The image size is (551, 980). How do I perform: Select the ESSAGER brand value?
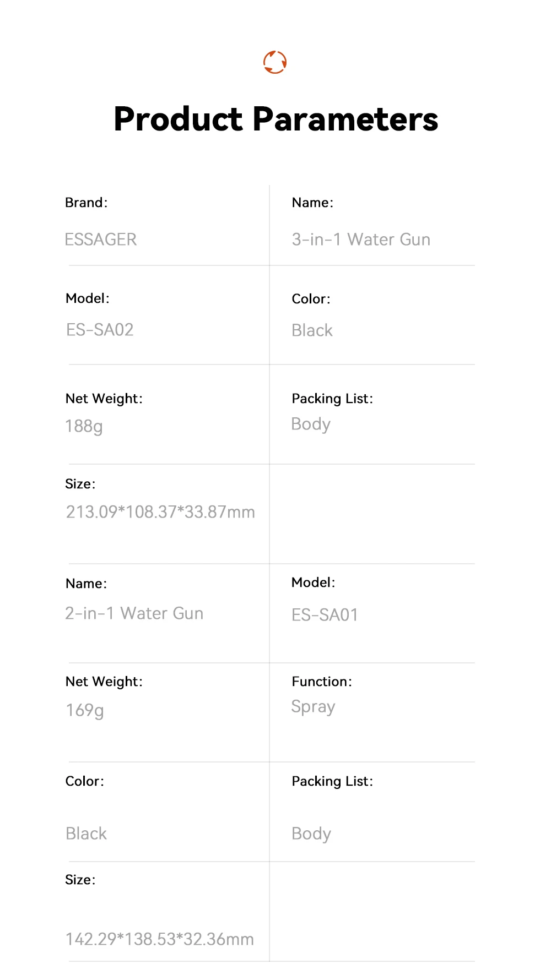(101, 239)
